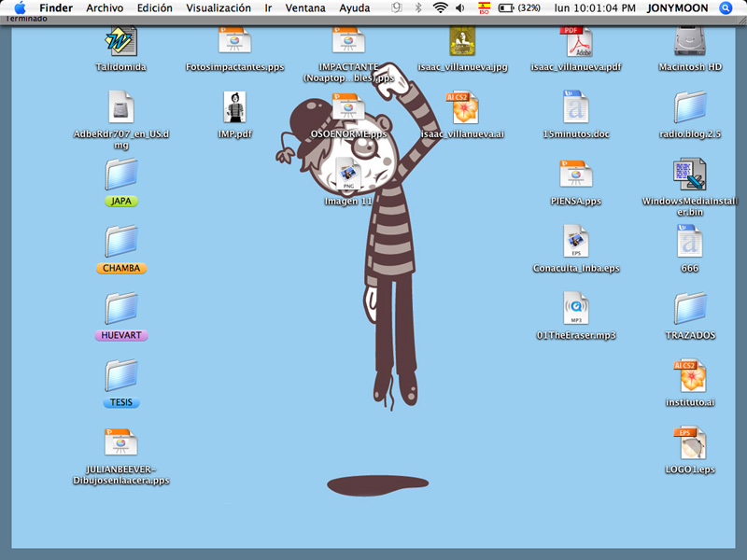Open the Spanish ISO input source menu
Viewport: 747px width, 560px height.
(484, 7)
